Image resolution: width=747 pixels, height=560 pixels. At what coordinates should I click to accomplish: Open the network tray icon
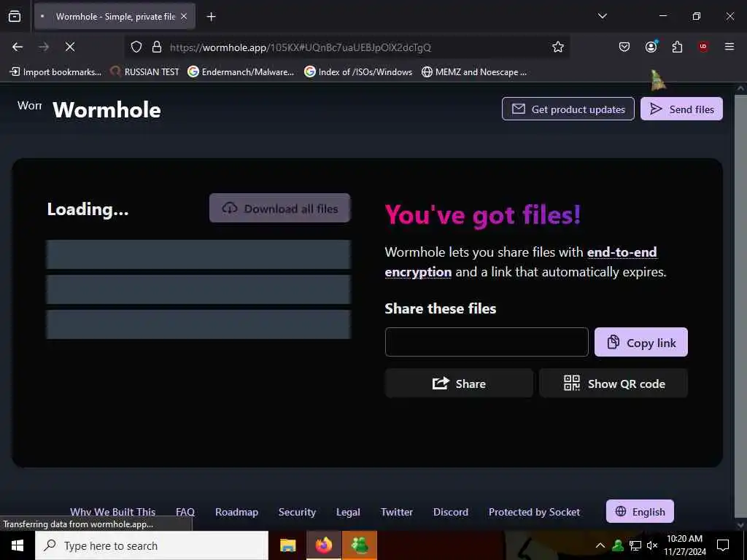[635, 545]
